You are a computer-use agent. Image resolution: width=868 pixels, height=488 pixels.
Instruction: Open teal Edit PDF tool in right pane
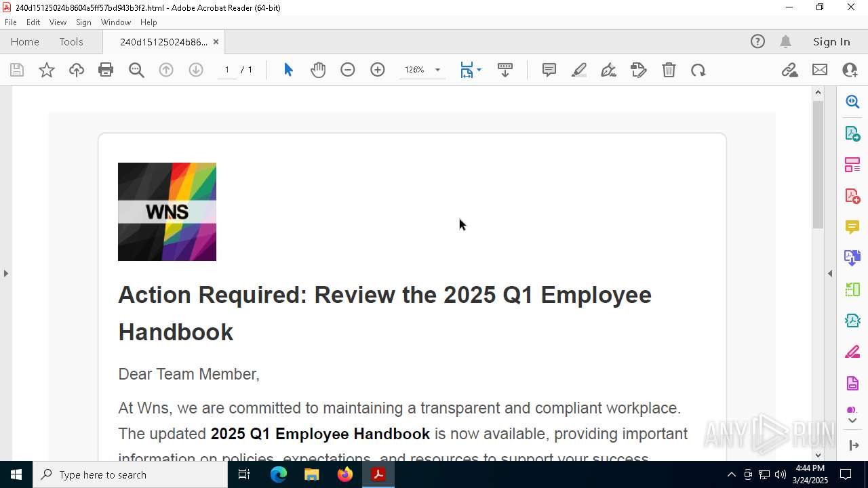tap(852, 321)
